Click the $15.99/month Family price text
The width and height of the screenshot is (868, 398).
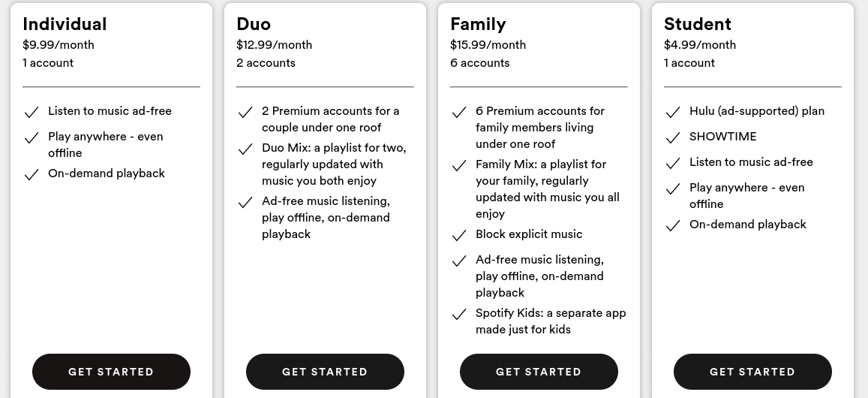coord(488,45)
